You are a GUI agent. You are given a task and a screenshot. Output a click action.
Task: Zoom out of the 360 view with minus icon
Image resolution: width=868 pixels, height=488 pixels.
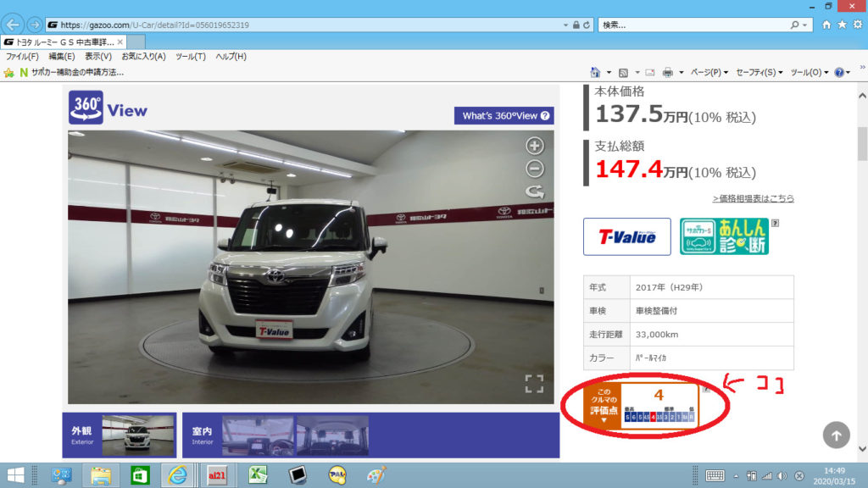[534, 169]
